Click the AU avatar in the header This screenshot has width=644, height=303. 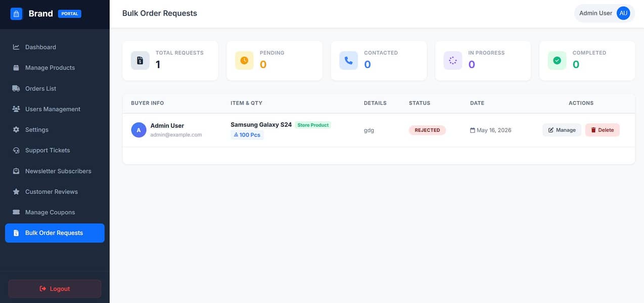coord(623,13)
